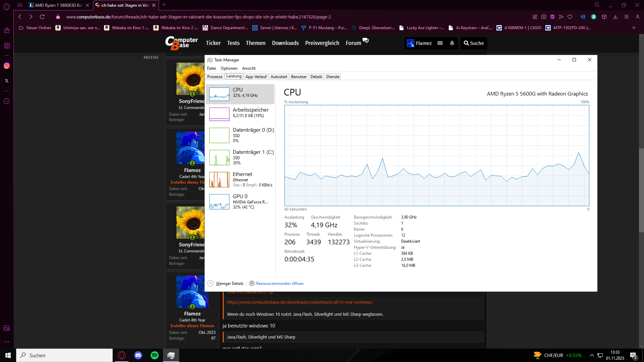Click the Instagram icon in Opera sidebar

click(x=7, y=66)
